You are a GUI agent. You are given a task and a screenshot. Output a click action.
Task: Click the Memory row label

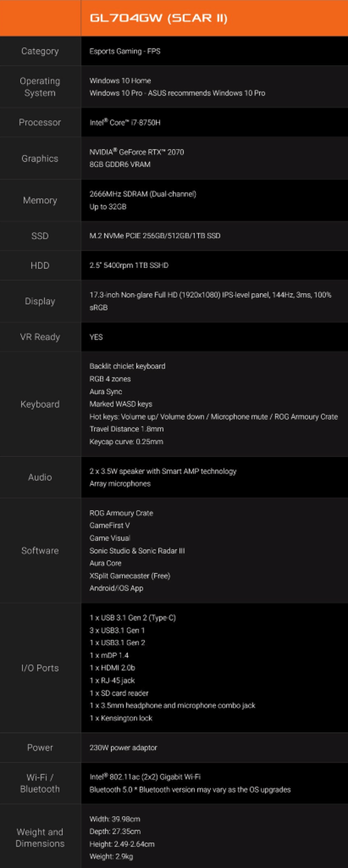coord(40,201)
